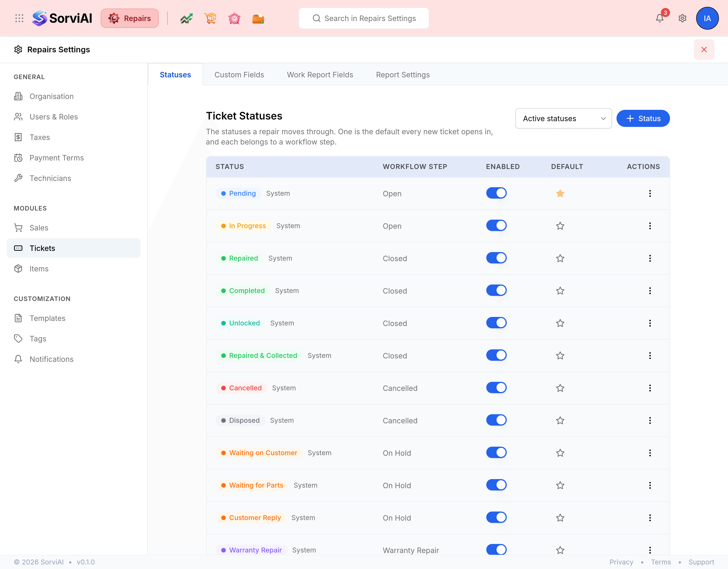Open Users & Roles in sidebar
This screenshot has width=728, height=569.
[74, 117]
